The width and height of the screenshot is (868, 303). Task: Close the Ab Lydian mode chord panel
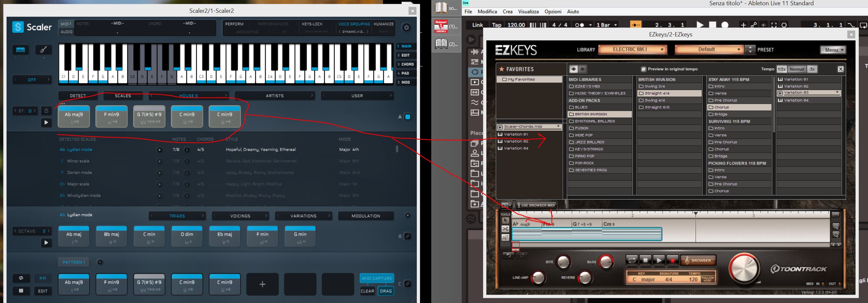coord(408,215)
